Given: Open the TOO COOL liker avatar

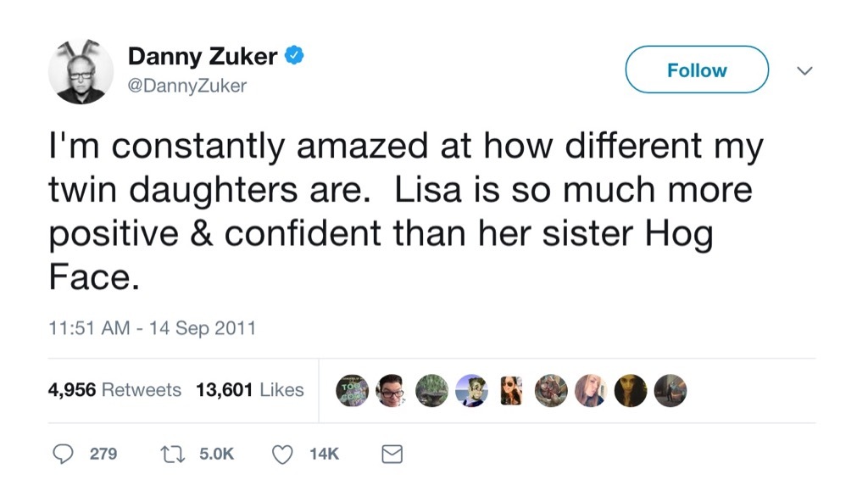Looking at the screenshot, I should pos(354,391).
